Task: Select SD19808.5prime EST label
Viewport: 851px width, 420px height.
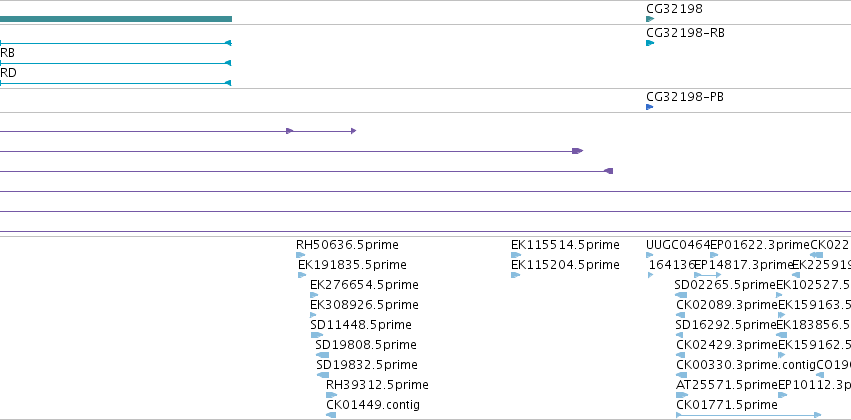Action: (x=366, y=345)
